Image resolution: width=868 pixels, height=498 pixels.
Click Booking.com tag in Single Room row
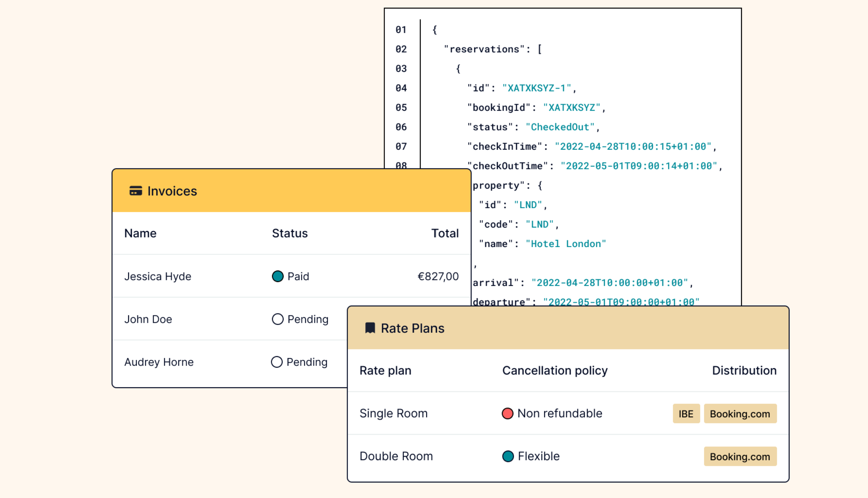[x=740, y=414]
